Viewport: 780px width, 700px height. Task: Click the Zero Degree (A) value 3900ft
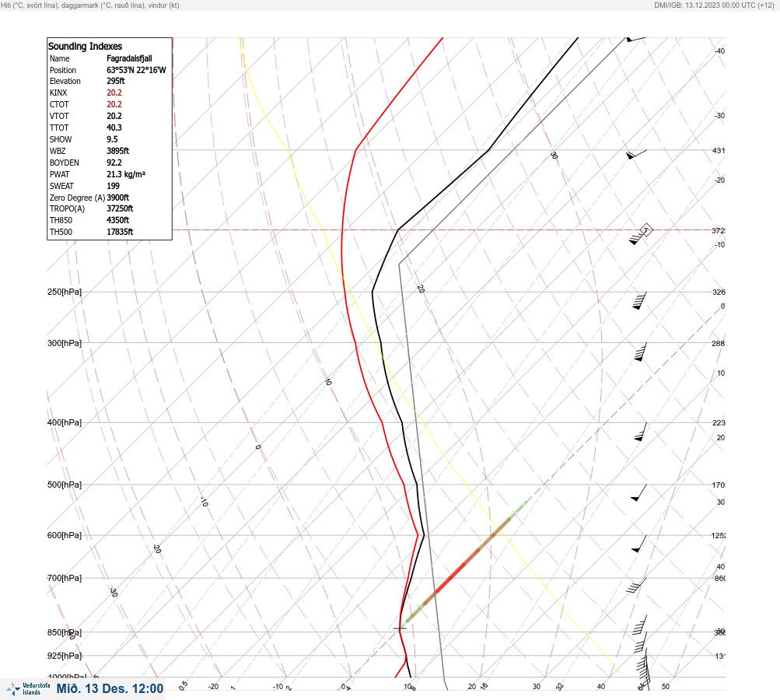118,198
